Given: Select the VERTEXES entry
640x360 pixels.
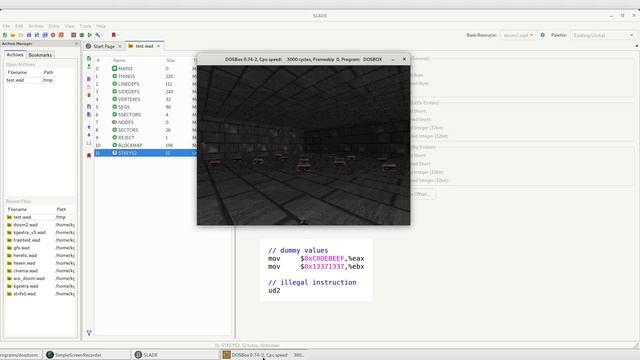Looking at the screenshot, I should tap(145, 99).
